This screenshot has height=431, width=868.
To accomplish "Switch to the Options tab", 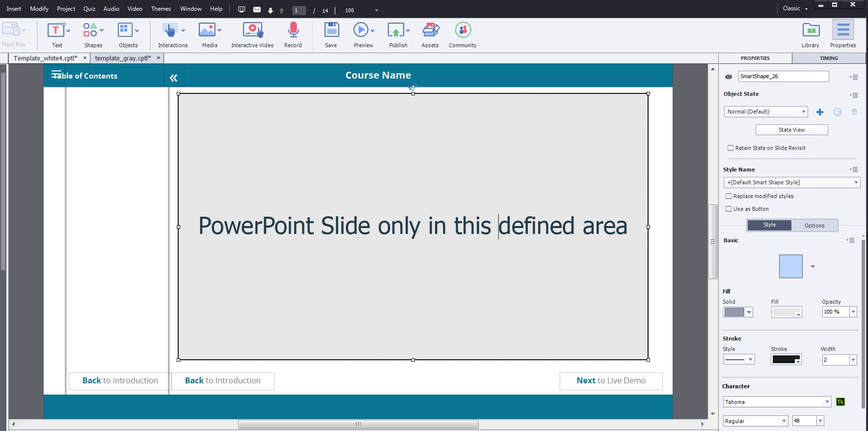I will point(814,226).
